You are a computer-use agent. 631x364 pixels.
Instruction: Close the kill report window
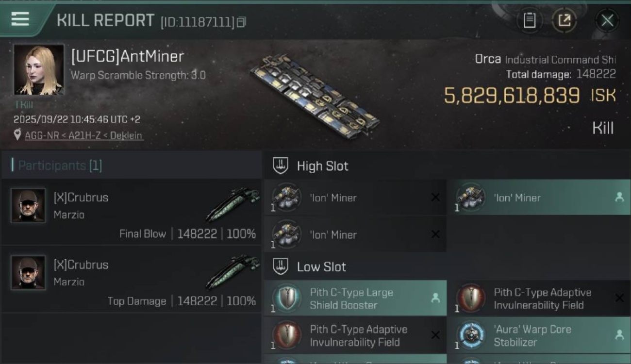[607, 20]
